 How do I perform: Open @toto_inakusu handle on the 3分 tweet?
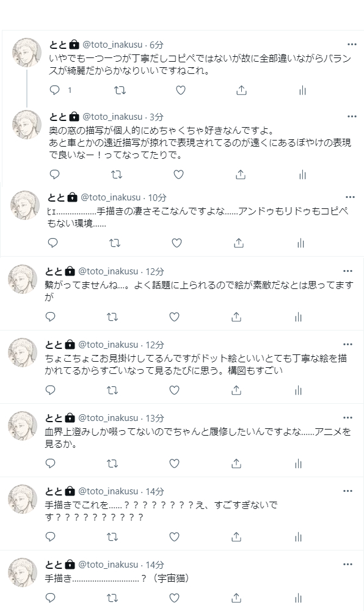(112, 117)
